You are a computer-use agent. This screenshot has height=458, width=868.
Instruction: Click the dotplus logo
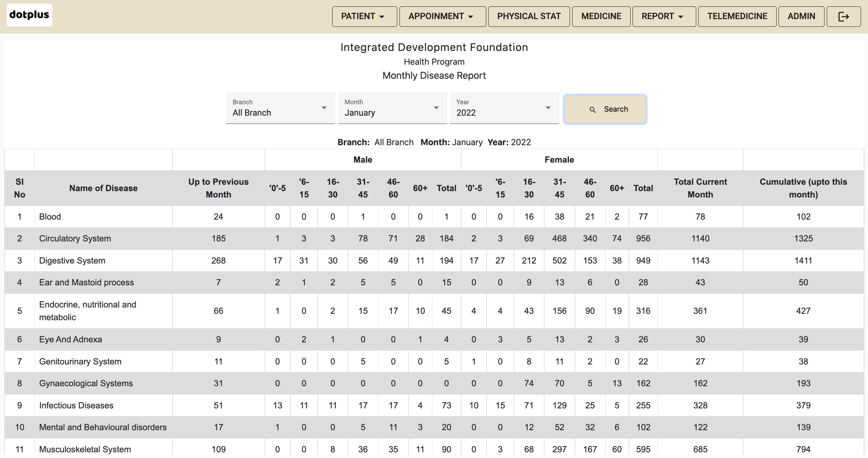[29, 15]
